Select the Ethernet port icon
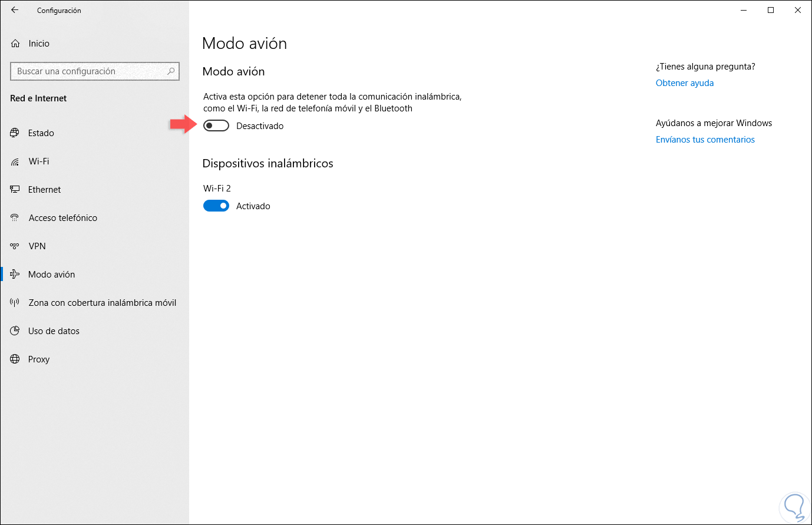This screenshot has width=812, height=525. [15, 189]
